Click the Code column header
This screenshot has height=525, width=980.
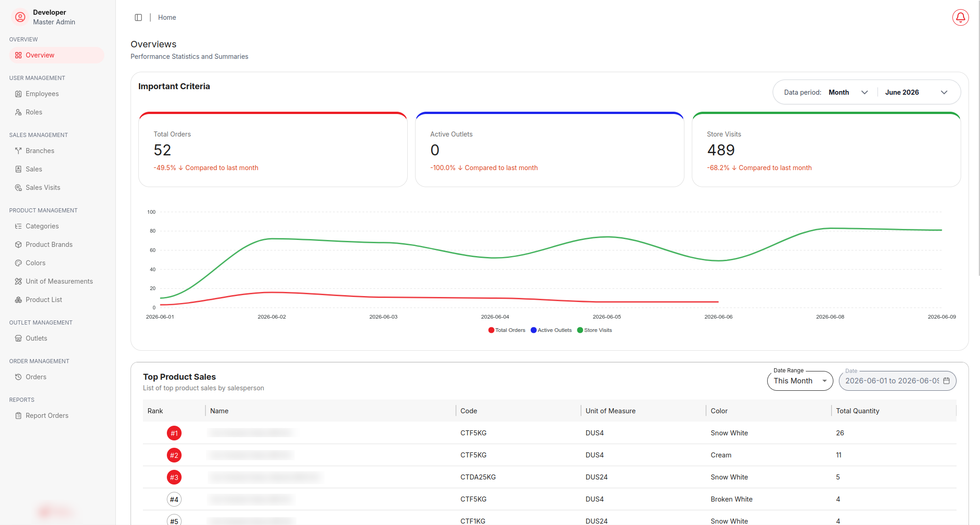518,411
